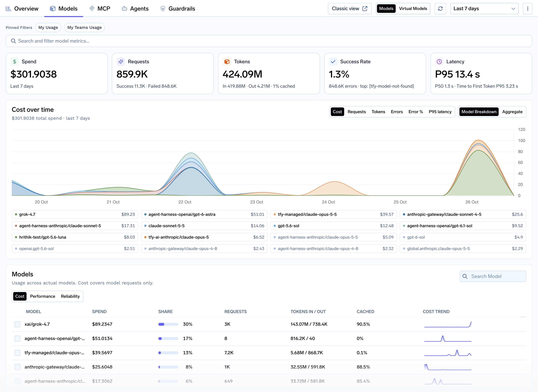Viewport: 538px width, 392px height.
Task: Tick the checkbox for xai/grok-4.7
Action: [18, 324]
